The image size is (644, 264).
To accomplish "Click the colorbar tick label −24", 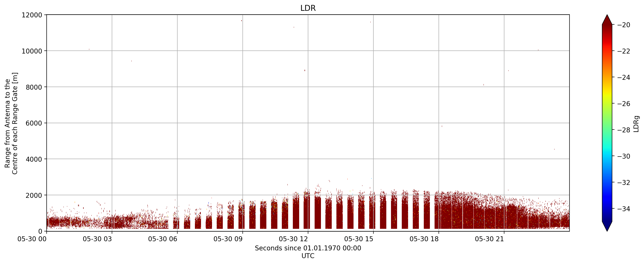I will [624, 77].
